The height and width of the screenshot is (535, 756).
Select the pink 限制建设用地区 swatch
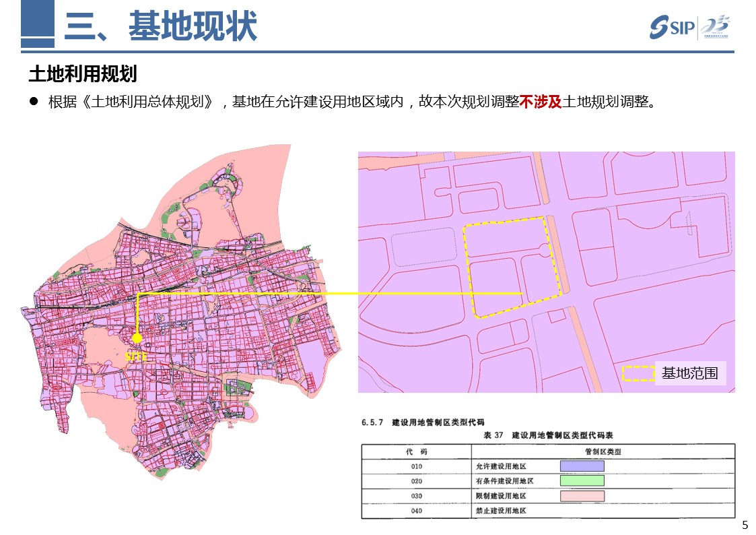pos(582,496)
